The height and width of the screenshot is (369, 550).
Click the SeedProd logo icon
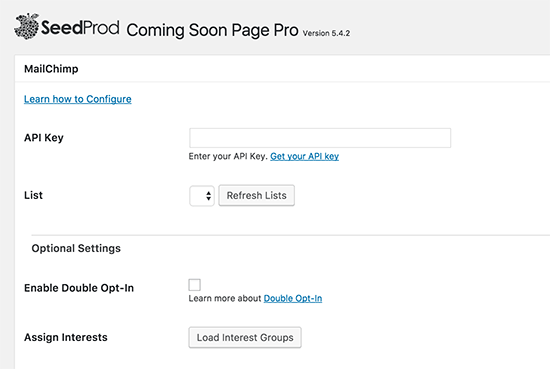click(x=26, y=26)
